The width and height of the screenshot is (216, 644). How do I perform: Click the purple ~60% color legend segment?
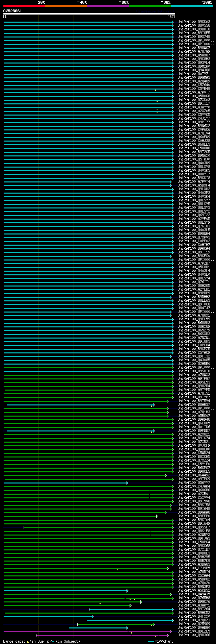click(108, 6)
